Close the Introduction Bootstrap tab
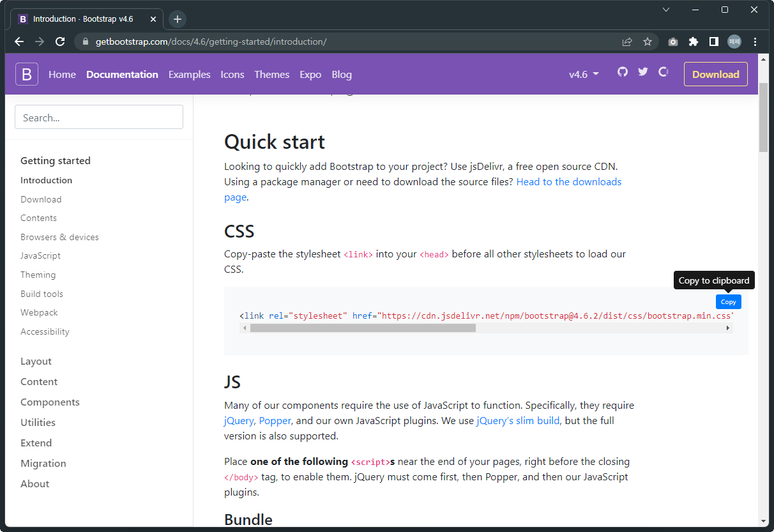Viewport: 774px width, 532px height. (153, 19)
